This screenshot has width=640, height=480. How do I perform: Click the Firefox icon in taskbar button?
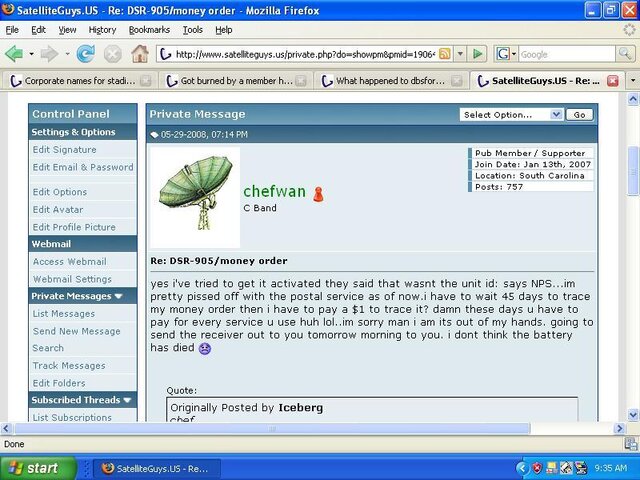[x=108, y=468]
